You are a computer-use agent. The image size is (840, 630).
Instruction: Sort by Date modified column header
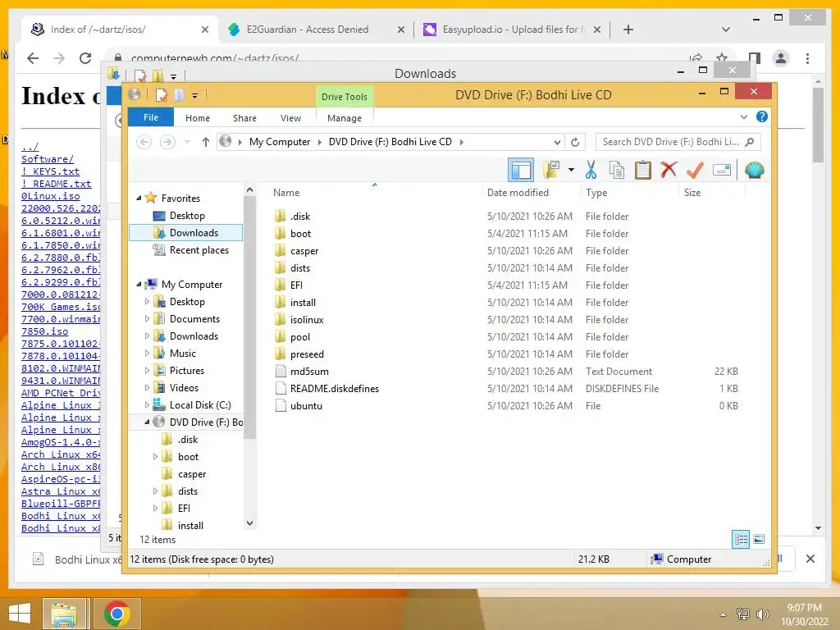[531, 192]
